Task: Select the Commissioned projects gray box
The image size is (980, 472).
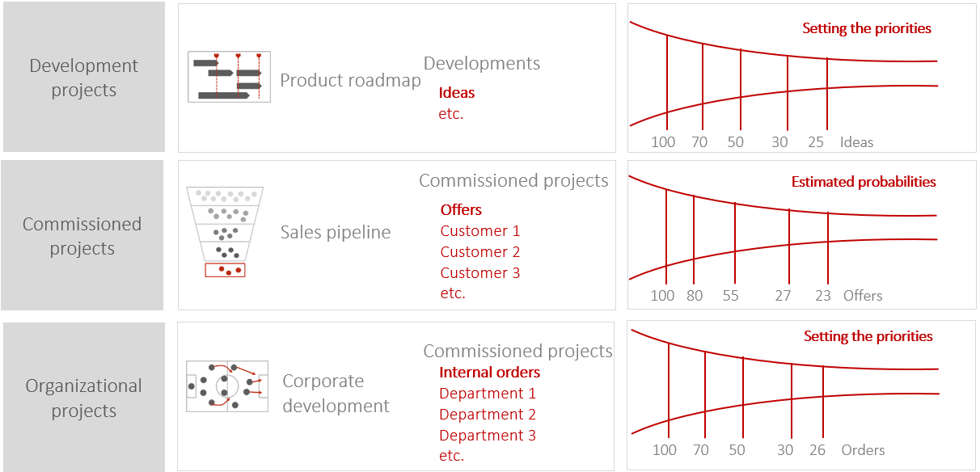Action: (82, 236)
